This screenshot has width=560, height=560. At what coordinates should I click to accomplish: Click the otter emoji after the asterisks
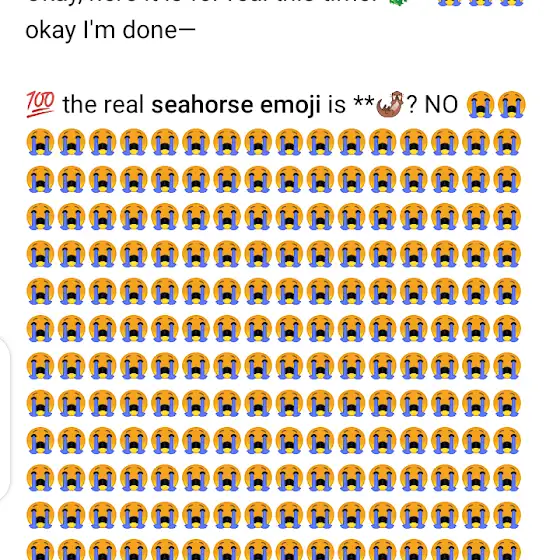tap(390, 104)
